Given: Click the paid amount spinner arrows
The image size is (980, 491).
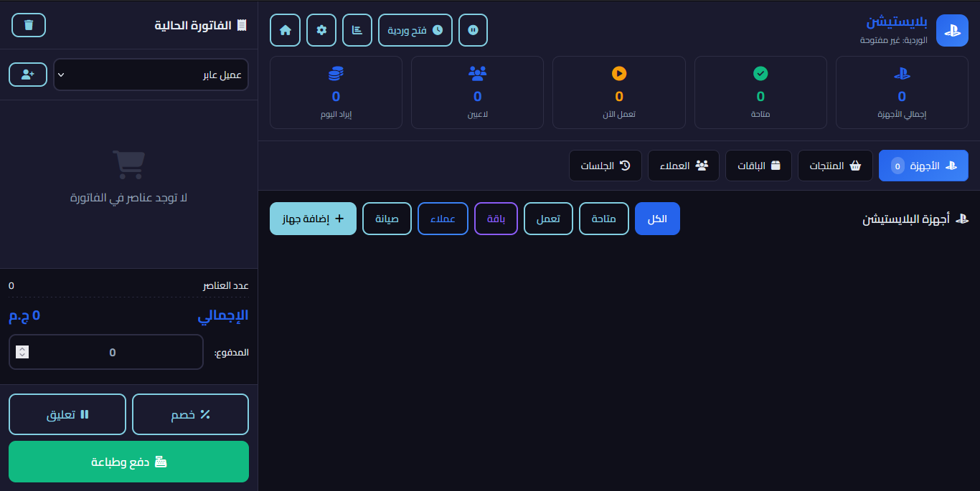Looking at the screenshot, I should 22,352.
